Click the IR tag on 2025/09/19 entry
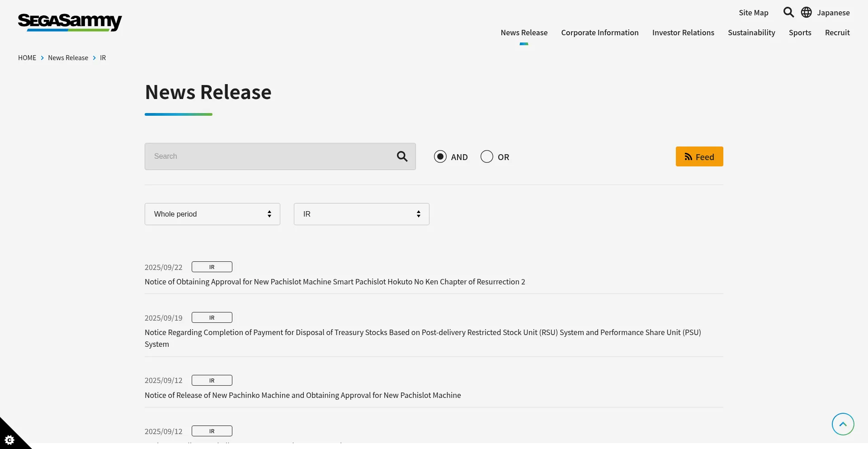 212,317
